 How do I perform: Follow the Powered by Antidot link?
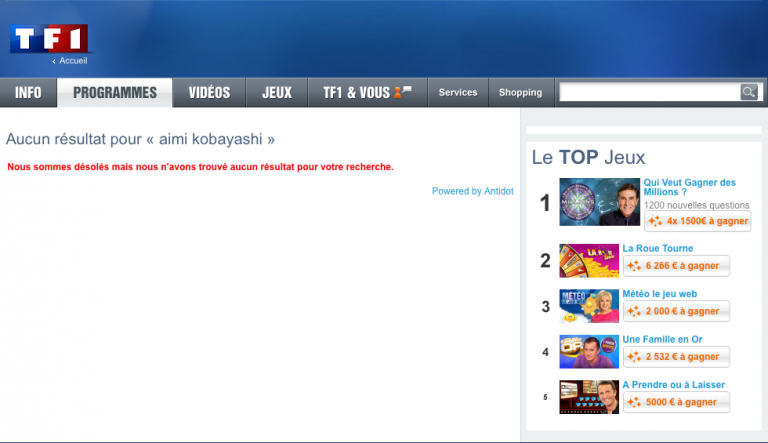473,191
